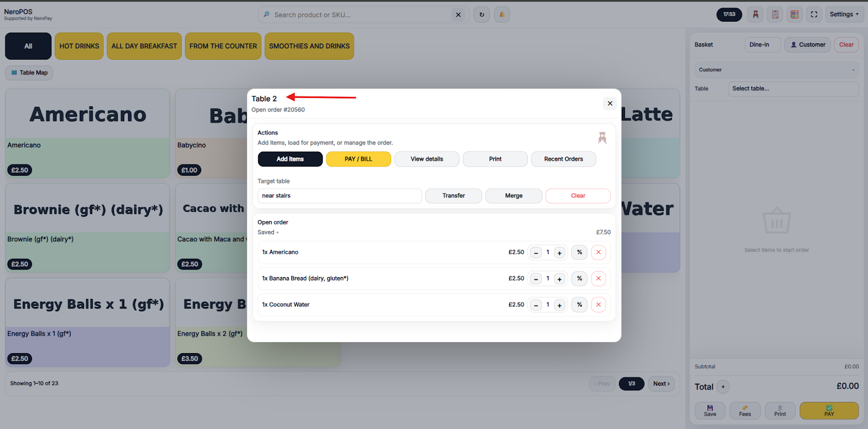Viewport: 868px width, 429px height.
Task: Increase Coconut Water quantity with plus button
Action: click(559, 305)
